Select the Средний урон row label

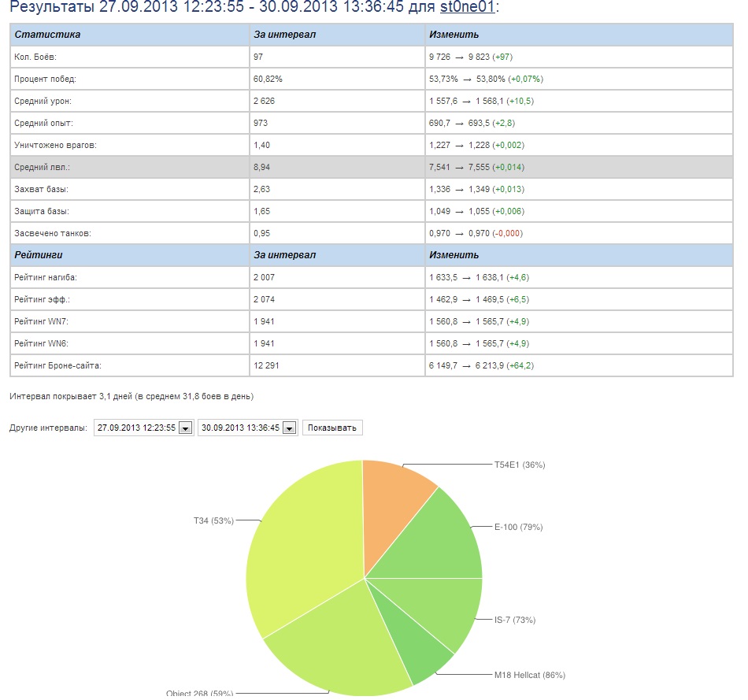coord(43,101)
